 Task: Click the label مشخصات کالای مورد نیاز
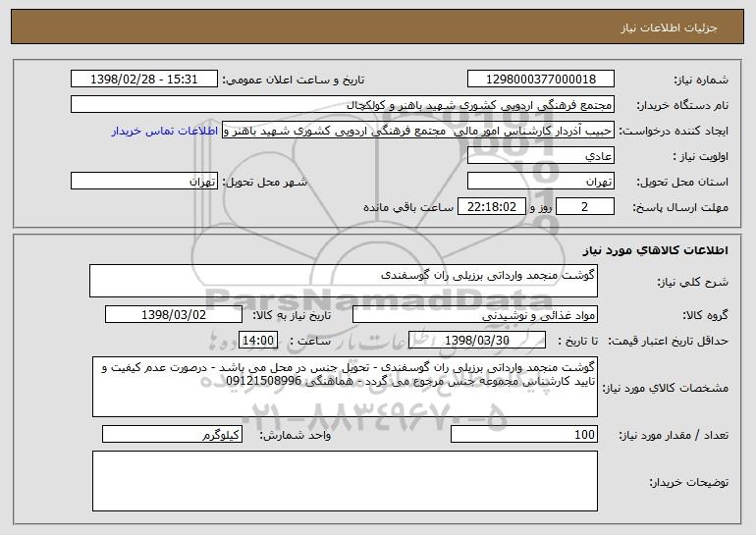666,388
